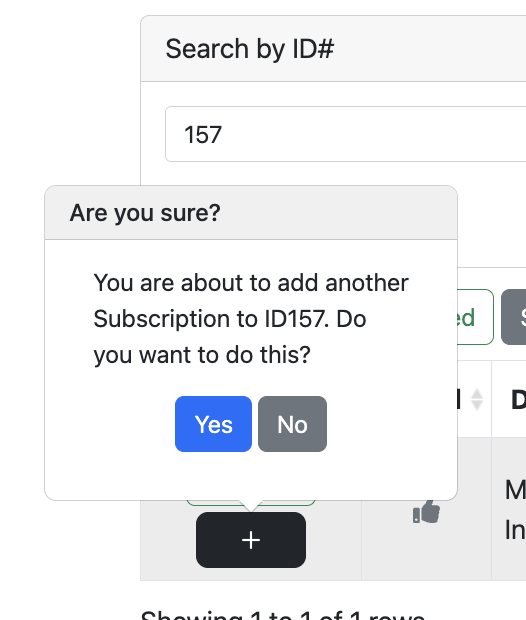Cancel the confirmation with the No button
Viewport: 526px width, 620px height.
click(292, 424)
